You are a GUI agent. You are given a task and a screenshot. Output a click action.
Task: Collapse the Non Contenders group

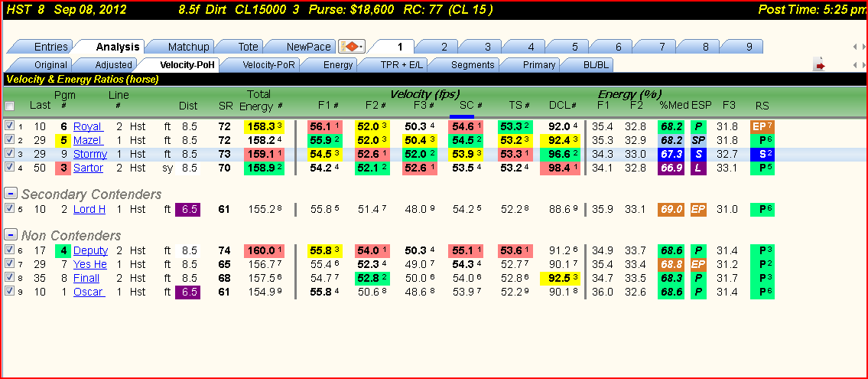9,235
